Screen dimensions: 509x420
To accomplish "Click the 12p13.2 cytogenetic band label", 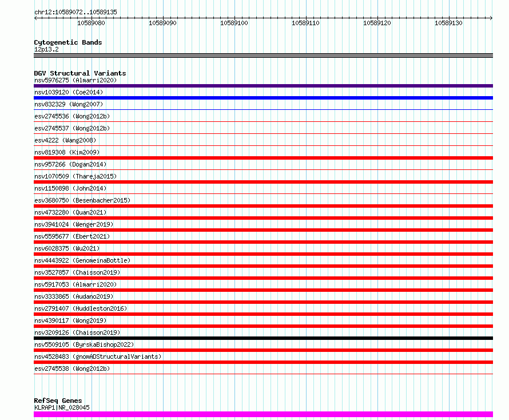I will (x=46, y=49).
